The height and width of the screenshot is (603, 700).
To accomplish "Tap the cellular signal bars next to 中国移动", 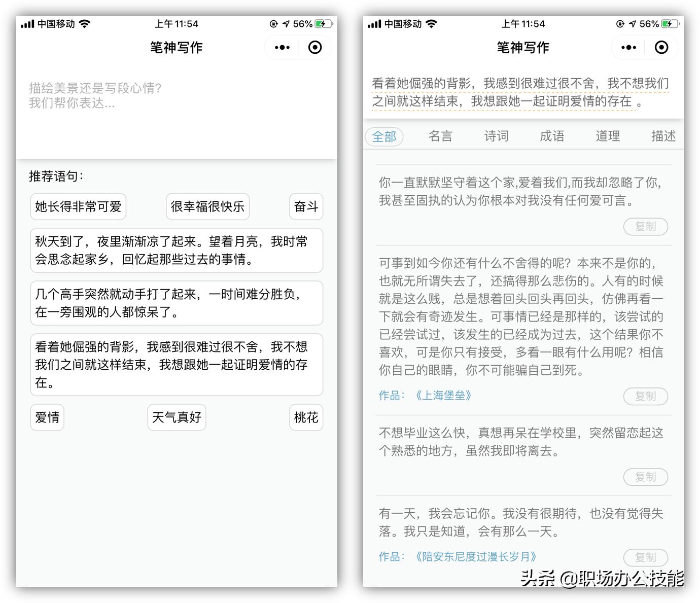I will [x=26, y=23].
